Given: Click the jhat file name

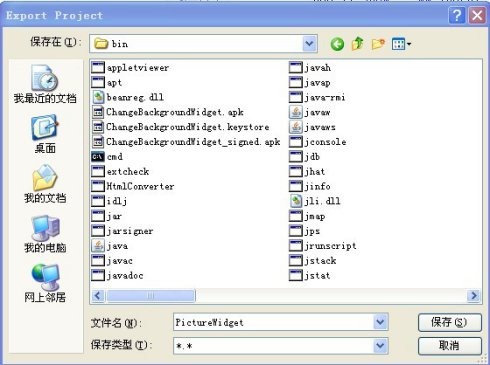Looking at the screenshot, I should (314, 172).
